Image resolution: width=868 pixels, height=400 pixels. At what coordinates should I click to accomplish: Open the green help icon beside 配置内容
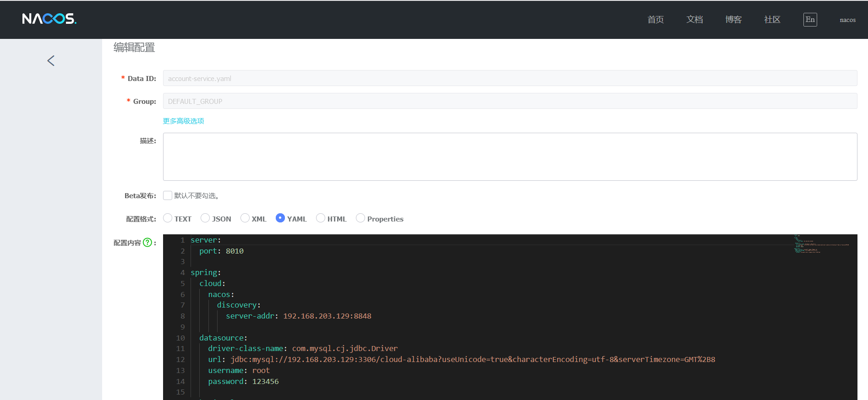point(147,243)
